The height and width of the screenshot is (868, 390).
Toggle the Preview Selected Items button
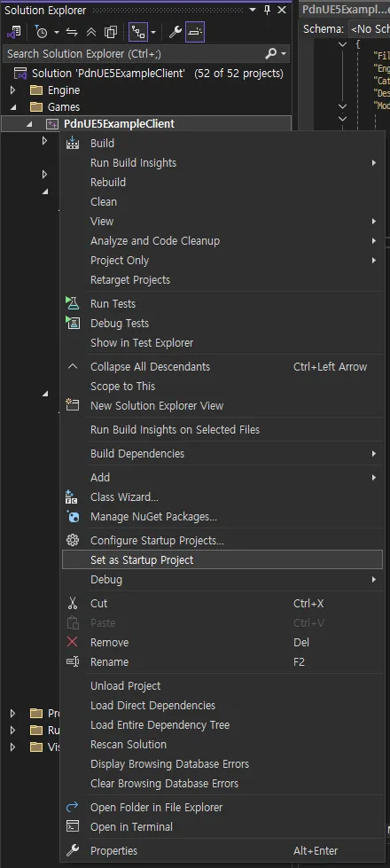click(x=195, y=32)
